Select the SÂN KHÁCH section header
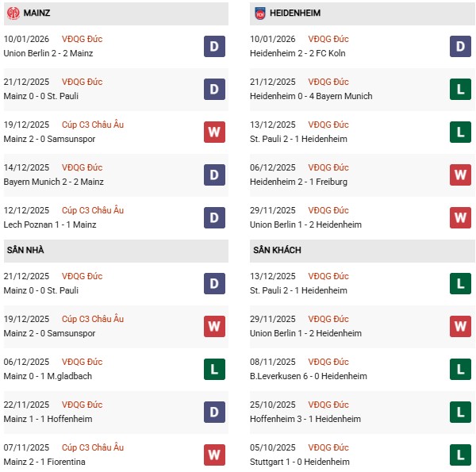Screen dimensions: 476x472 (278, 250)
